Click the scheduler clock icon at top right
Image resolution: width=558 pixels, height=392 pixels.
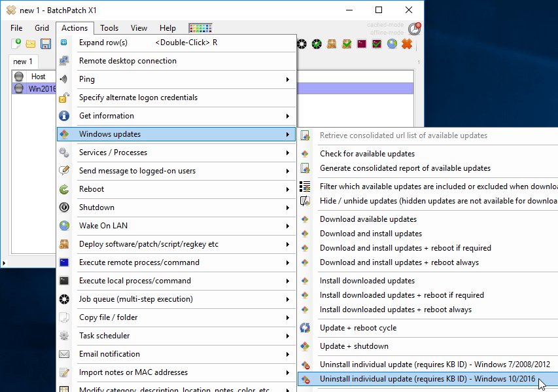click(414, 29)
